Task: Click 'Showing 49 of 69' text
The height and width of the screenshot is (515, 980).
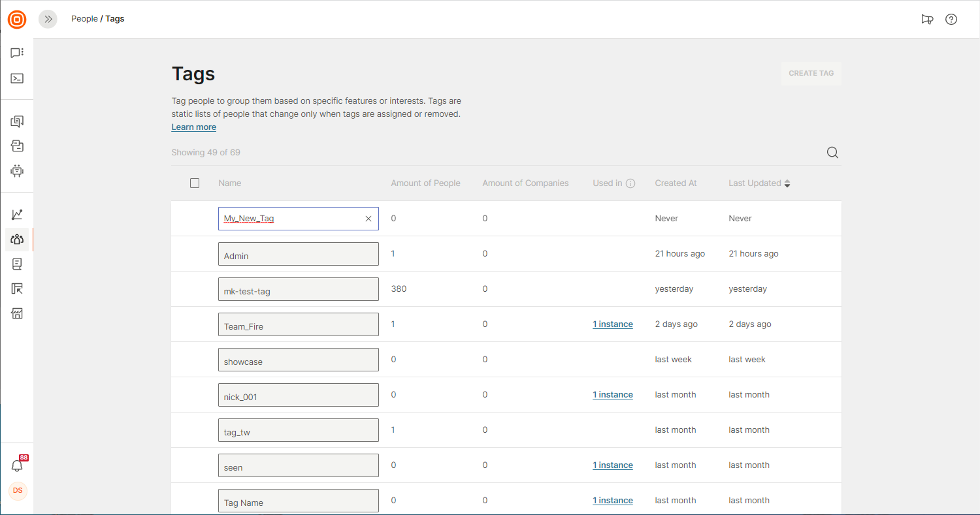Action: 206,153
